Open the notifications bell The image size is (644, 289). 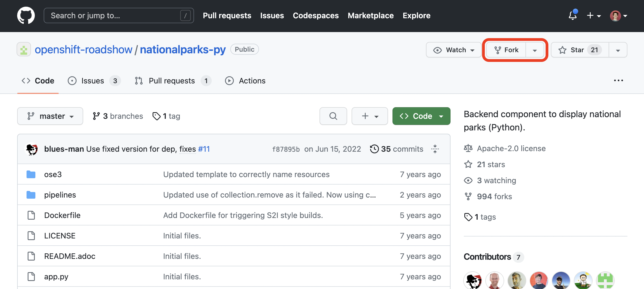click(573, 15)
